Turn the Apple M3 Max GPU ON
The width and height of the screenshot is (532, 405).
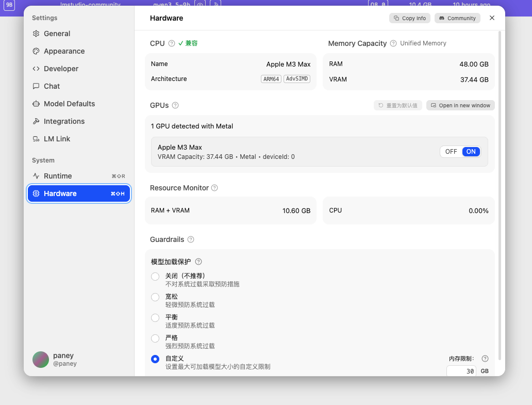[471, 152]
